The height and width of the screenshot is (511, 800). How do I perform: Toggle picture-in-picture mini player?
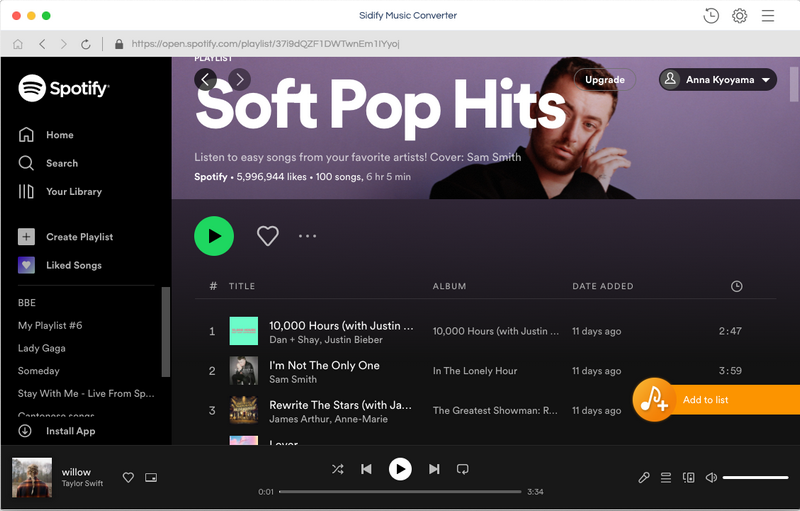pyautogui.click(x=151, y=477)
